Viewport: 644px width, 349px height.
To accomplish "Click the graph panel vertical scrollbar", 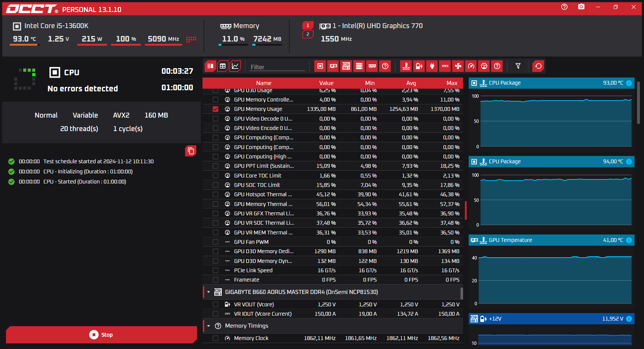I will point(638,103).
